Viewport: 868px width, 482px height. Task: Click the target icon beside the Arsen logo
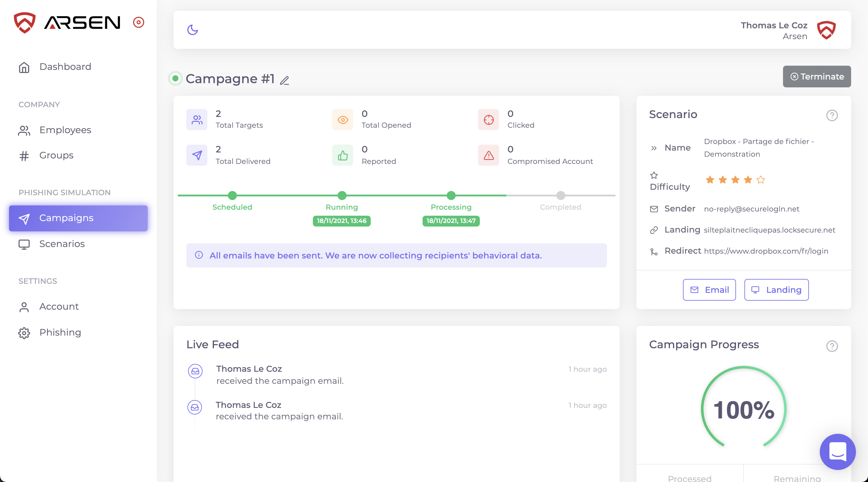click(x=138, y=22)
